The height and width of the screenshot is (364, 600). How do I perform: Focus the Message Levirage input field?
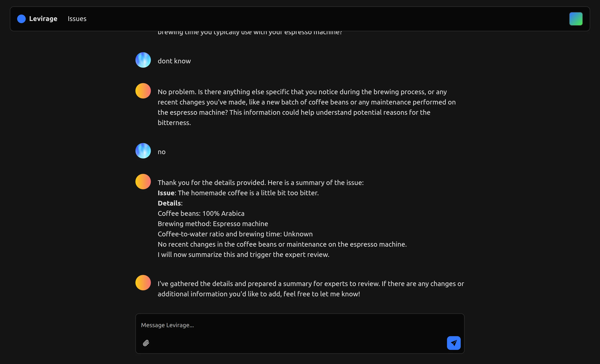[292, 325]
